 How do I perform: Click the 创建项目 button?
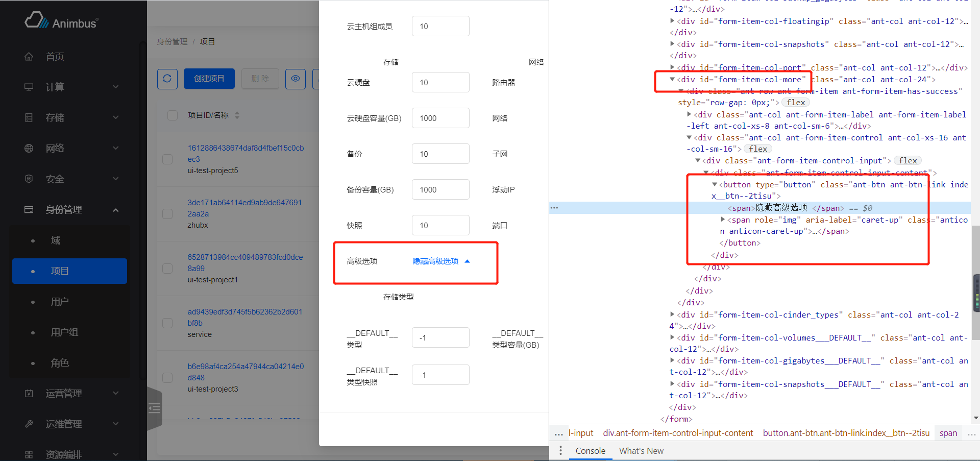[209, 79]
